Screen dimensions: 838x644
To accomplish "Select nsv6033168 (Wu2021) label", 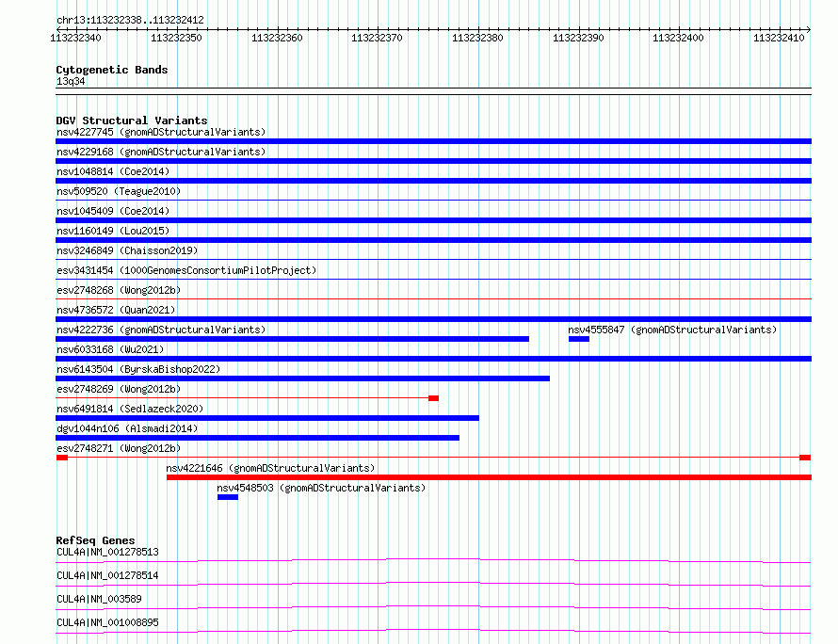I will [110, 349].
